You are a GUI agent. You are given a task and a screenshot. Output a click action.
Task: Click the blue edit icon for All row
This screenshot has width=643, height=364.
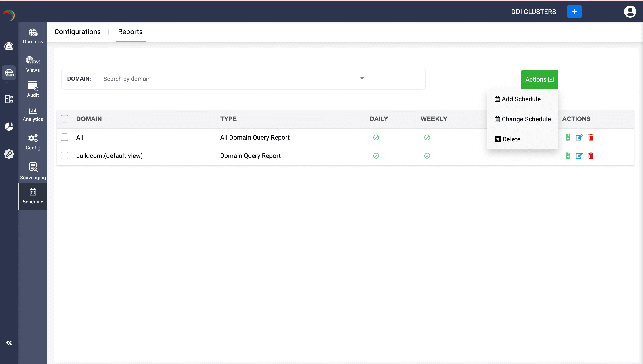pos(579,137)
